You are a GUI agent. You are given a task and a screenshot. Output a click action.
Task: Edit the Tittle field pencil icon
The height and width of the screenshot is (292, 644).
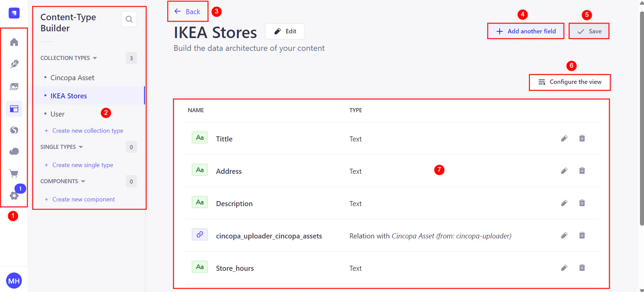pos(564,138)
